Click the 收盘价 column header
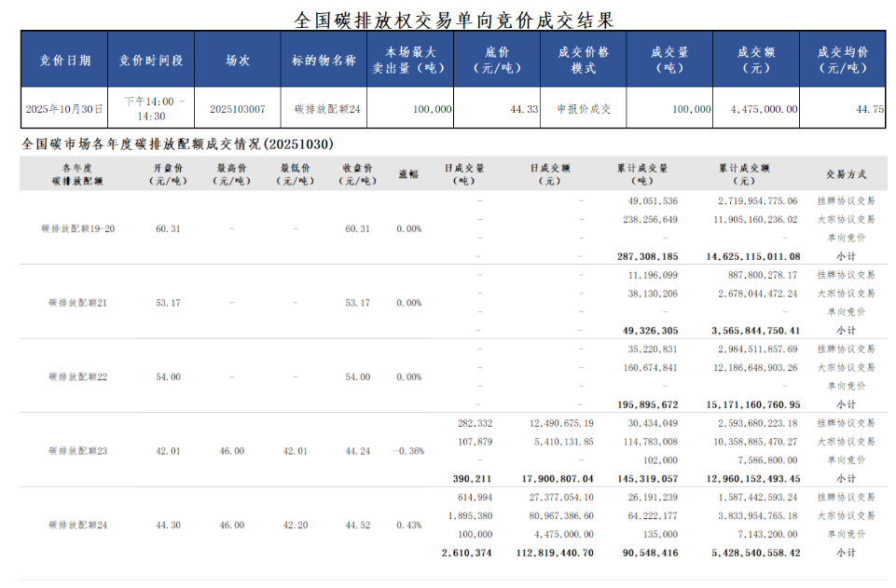 coord(357,174)
